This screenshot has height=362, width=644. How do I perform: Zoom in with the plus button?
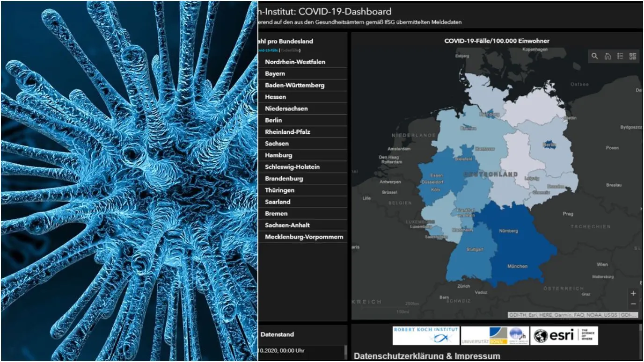pos(633,294)
